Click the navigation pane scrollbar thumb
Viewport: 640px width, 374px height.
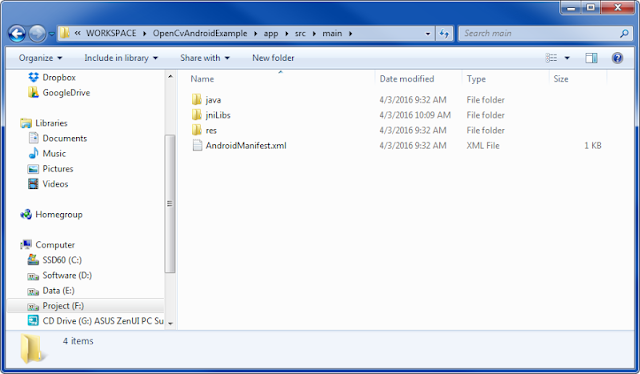tap(170, 204)
